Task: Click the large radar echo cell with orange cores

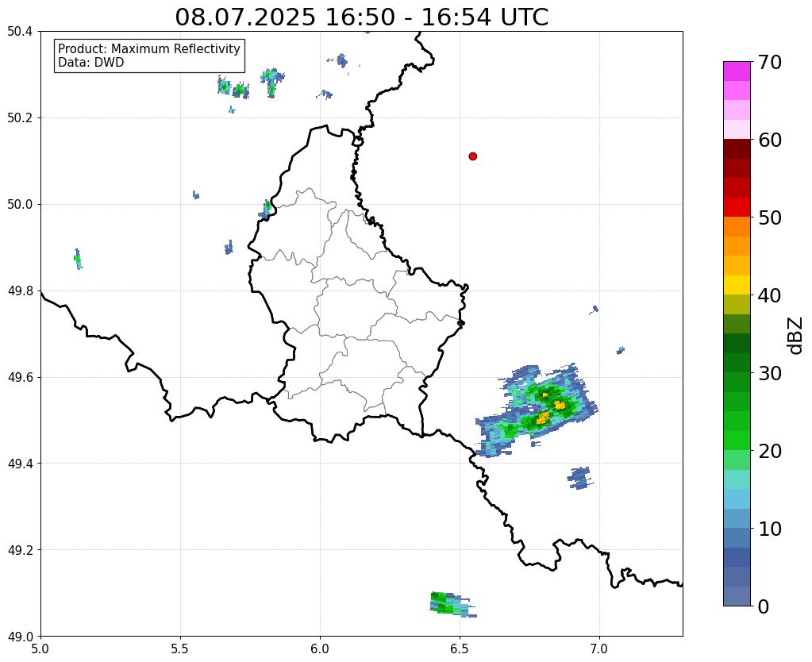Action: pyautogui.click(x=537, y=410)
